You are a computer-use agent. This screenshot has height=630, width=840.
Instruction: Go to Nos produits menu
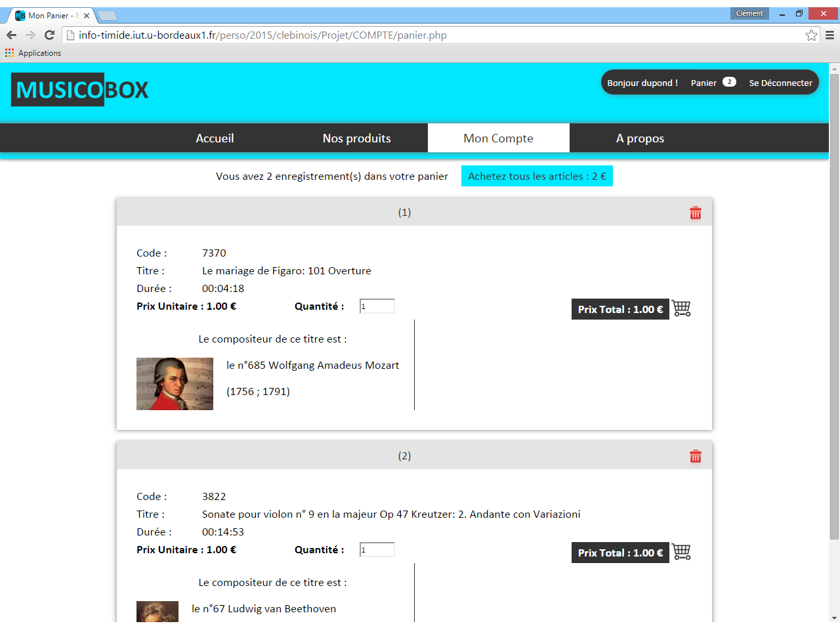pyautogui.click(x=356, y=138)
